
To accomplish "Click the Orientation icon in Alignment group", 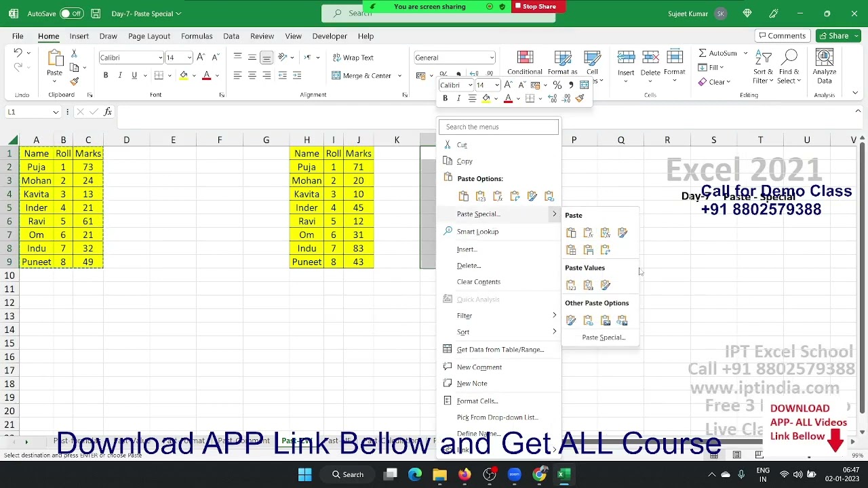I will tap(283, 58).
